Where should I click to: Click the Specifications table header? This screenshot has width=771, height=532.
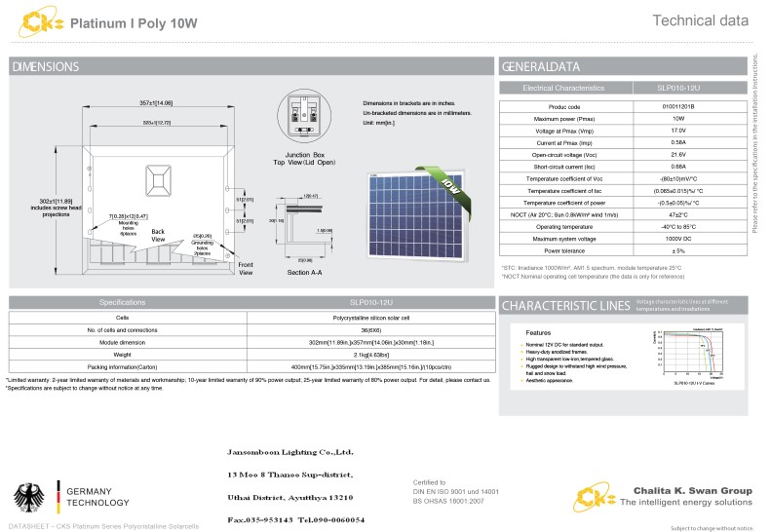click(x=251, y=302)
